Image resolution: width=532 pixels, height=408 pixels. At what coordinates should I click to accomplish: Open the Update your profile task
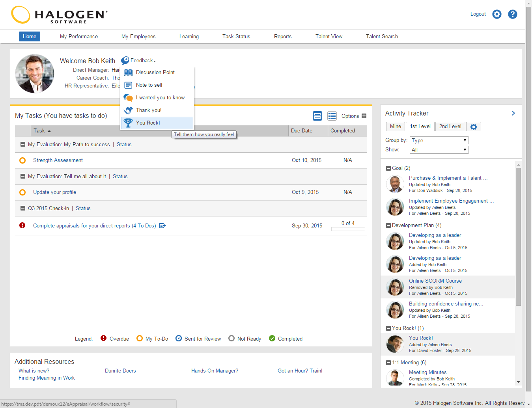[x=55, y=192]
